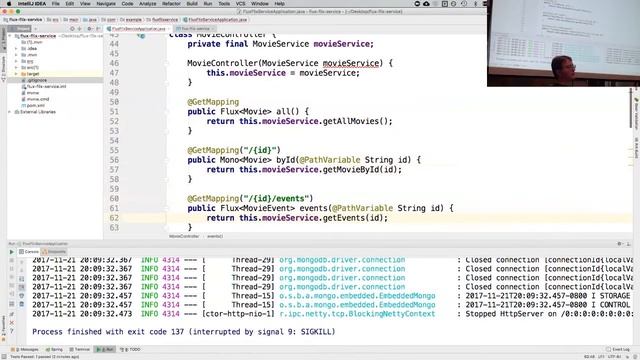This screenshot has height=360, width=640.
Task: Open the Spring tool window button
Action: (x=54, y=349)
